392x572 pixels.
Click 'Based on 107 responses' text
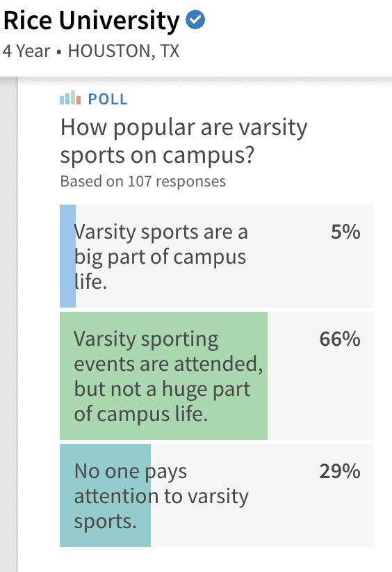142,182
